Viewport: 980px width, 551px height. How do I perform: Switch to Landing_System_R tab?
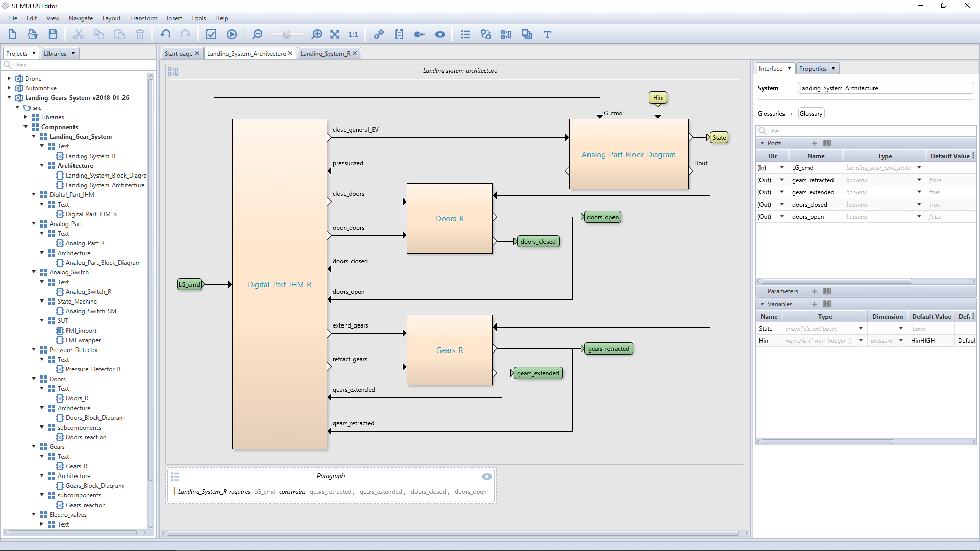click(x=326, y=53)
